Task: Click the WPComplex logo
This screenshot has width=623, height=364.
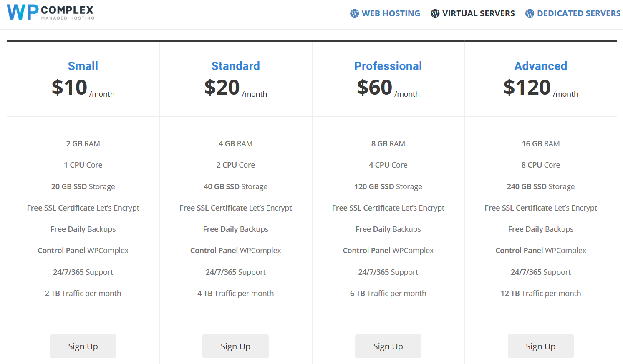Action: [50, 13]
